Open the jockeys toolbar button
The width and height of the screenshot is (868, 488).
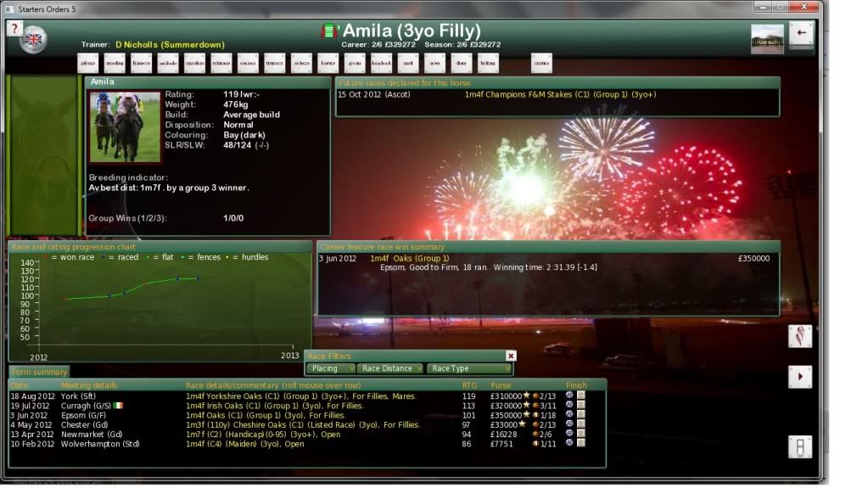pyautogui.click(x=301, y=63)
